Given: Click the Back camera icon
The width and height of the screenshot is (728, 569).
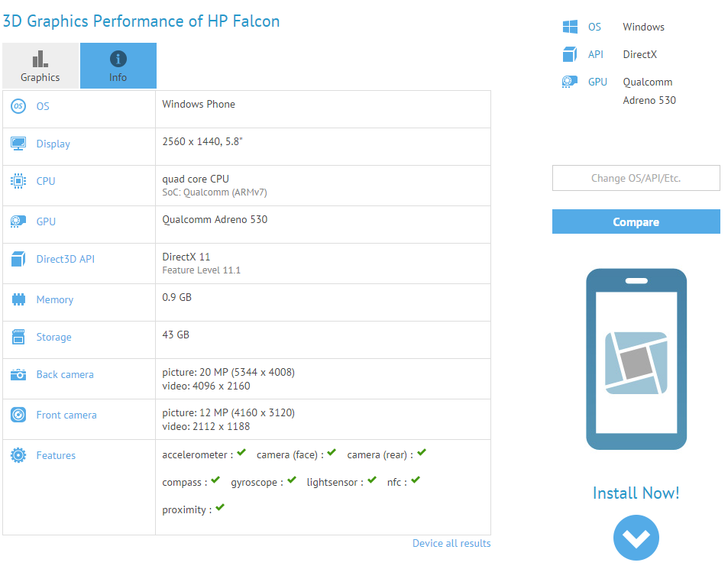Looking at the screenshot, I should point(18,374).
